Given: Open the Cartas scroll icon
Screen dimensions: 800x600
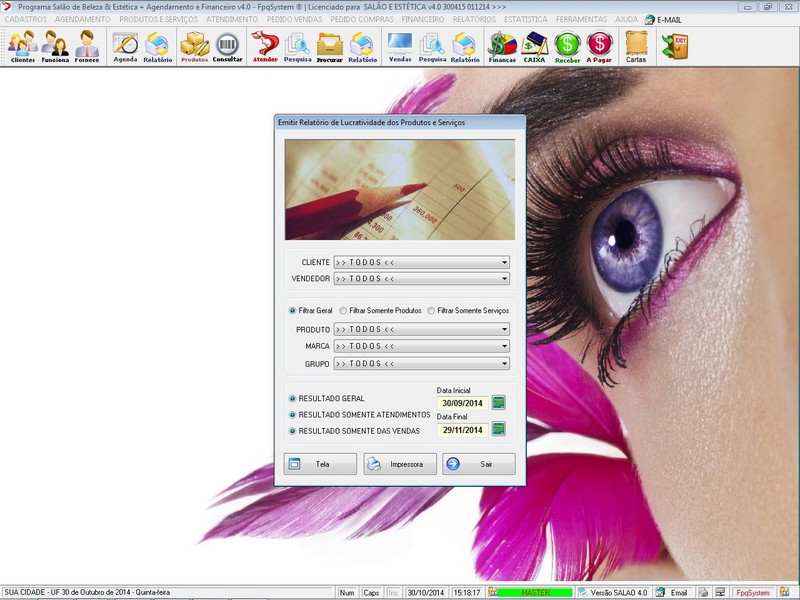Looking at the screenshot, I should pos(636,46).
